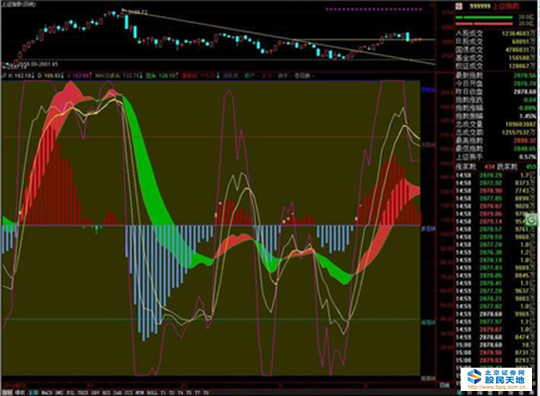Click the peak price label on candlestick chart
The width and height of the screenshot is (540, 396).
pos(137,12)
